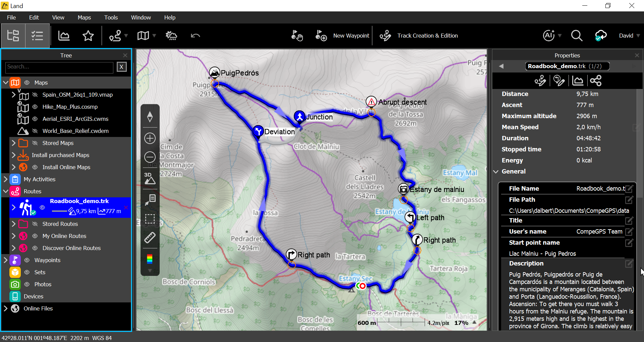644x342 pixels.
Task: Open the Maps menu
Action: [x=84, y=17]
